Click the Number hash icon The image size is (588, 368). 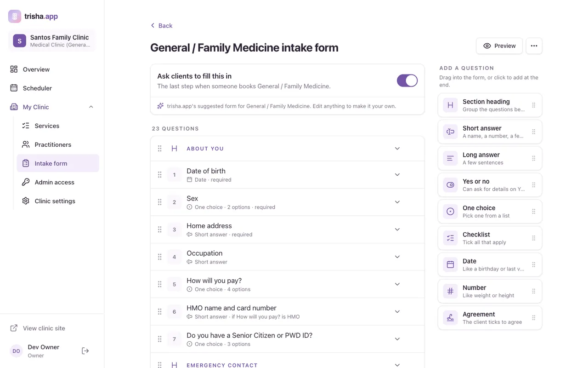(450, 291)
